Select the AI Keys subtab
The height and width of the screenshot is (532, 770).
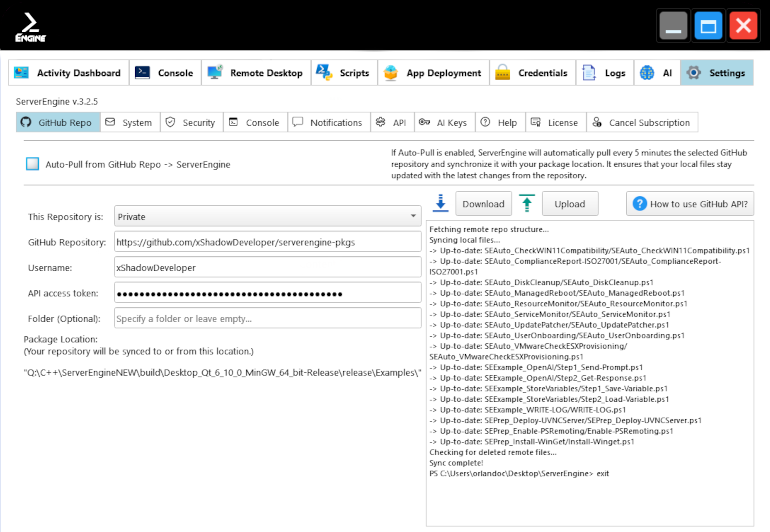coord(442,123)
